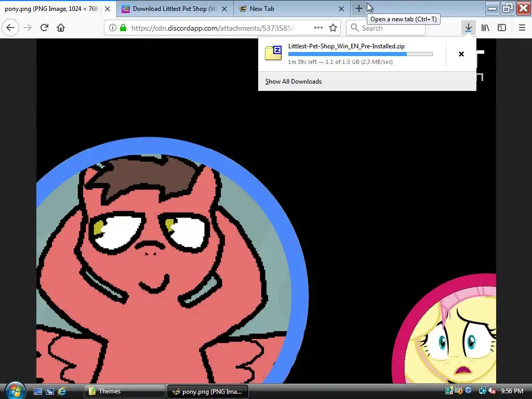The height and width of the screenshot is (399, 532).
Task: Show site information for the page
Action: coord(113,28)
